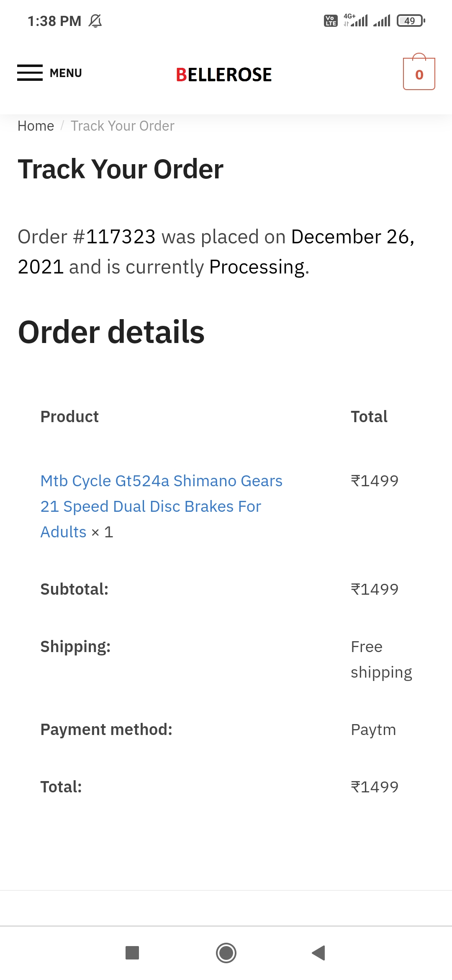
Task: Tap the muted notification bell icon
Action: (x=95, y=21)
